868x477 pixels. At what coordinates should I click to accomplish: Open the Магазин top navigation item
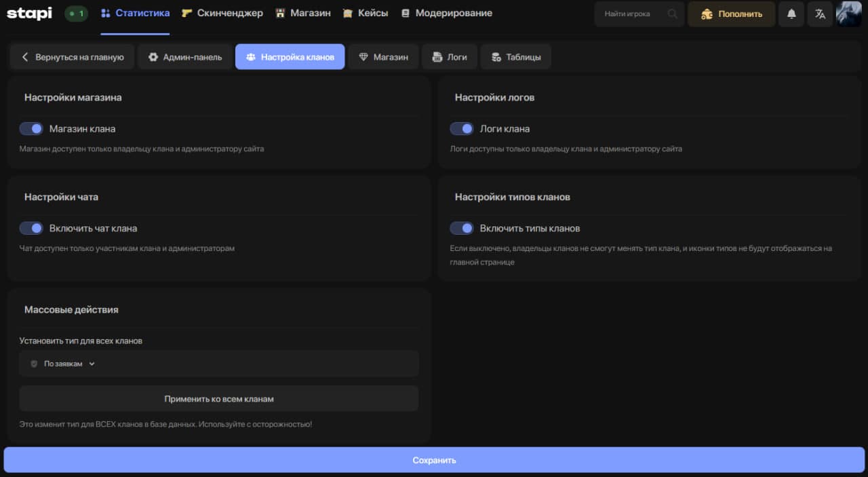point(303,13)
